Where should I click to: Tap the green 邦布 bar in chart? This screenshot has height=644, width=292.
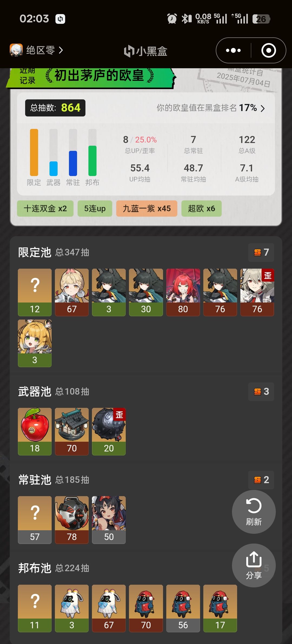[x=92, y=161]
